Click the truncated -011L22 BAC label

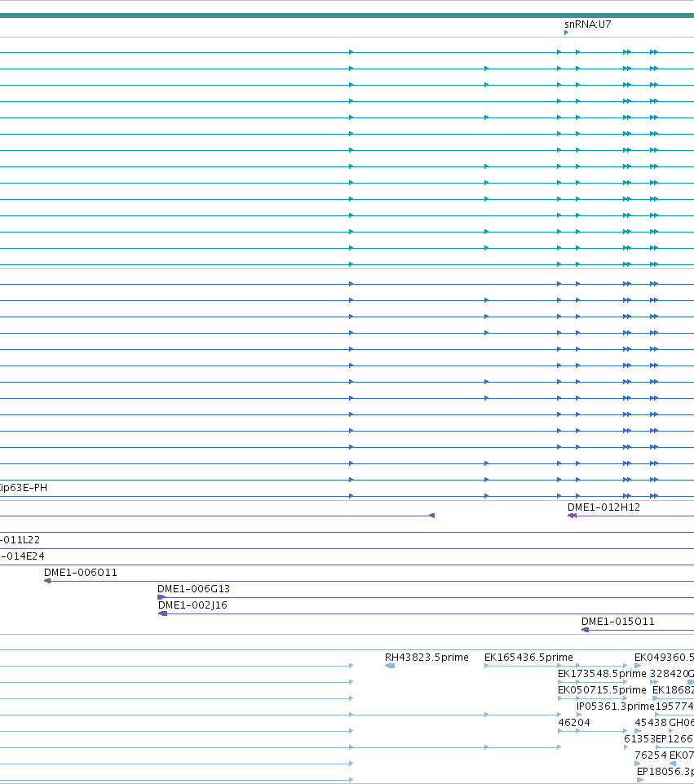coord(20,540)
